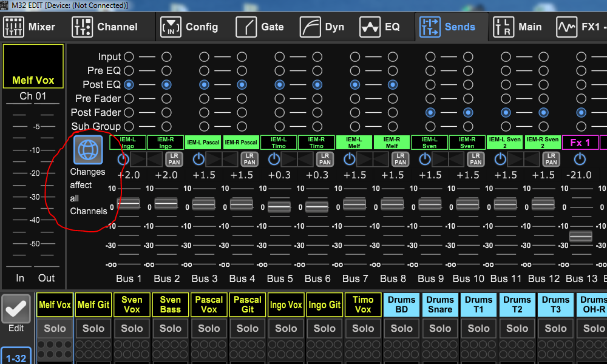Select Pre Fader radio for Bus 5
Screen dimensions: 607x364
click(279, 98)
